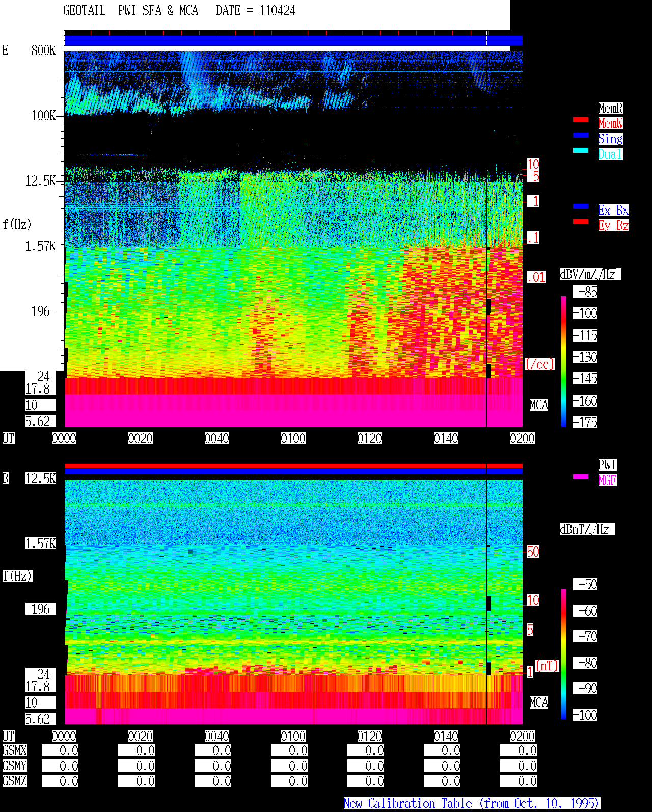Click the blue Sing legend swatch
The width and height of the screenshot is (652, 812).
[581, 135]
